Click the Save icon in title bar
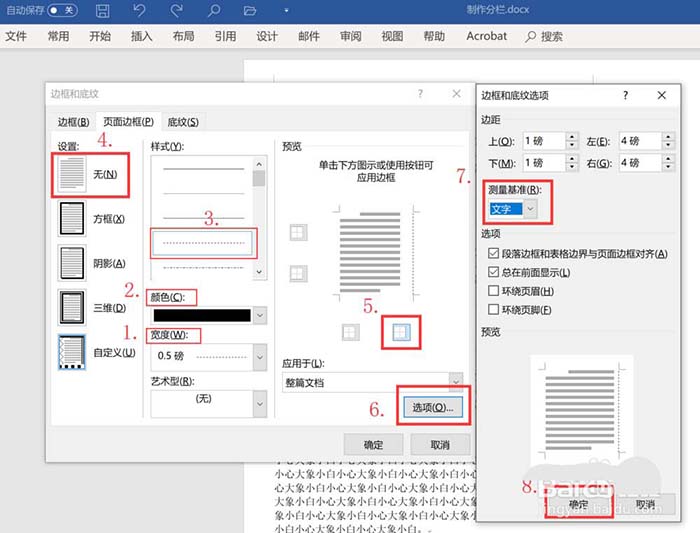Viewport: 700px width, 533px height. (103, 10)
